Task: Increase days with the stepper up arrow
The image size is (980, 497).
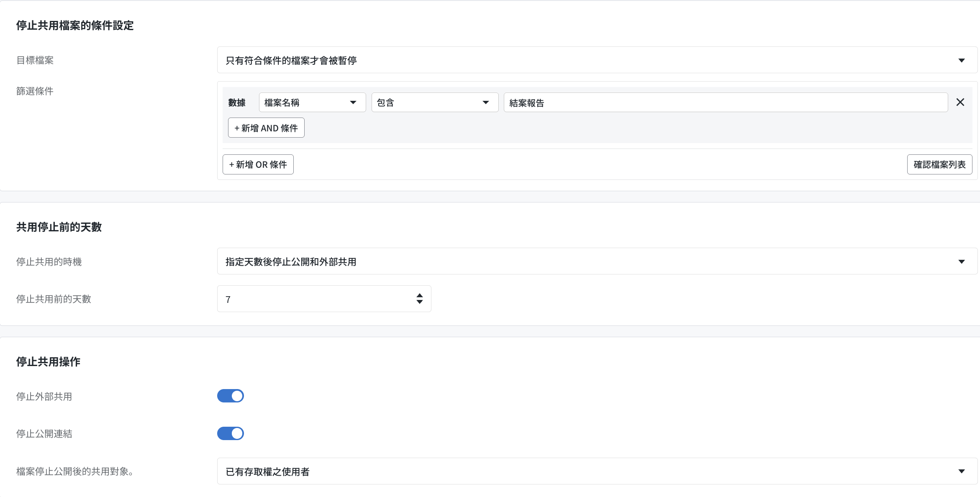Action: coord(419,295)
